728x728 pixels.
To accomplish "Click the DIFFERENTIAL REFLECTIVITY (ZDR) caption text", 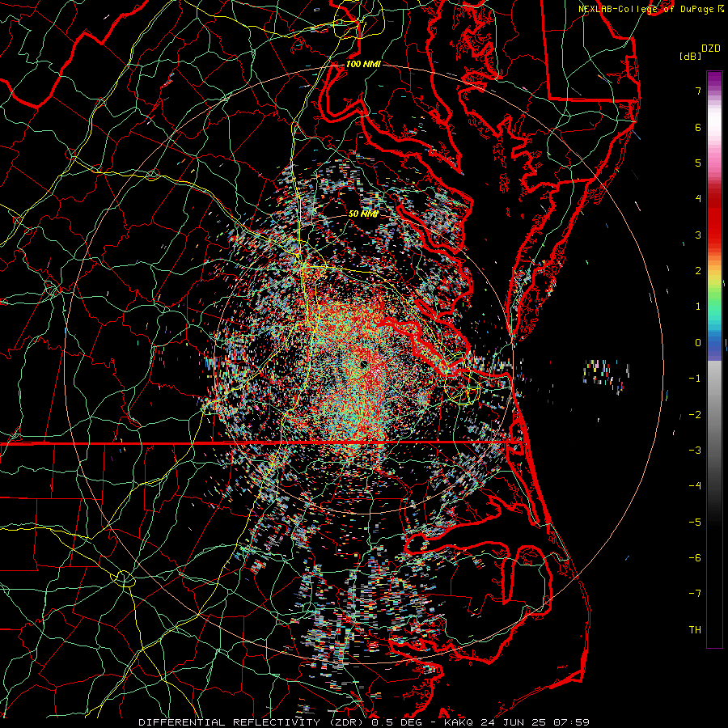I will [252, 722].
